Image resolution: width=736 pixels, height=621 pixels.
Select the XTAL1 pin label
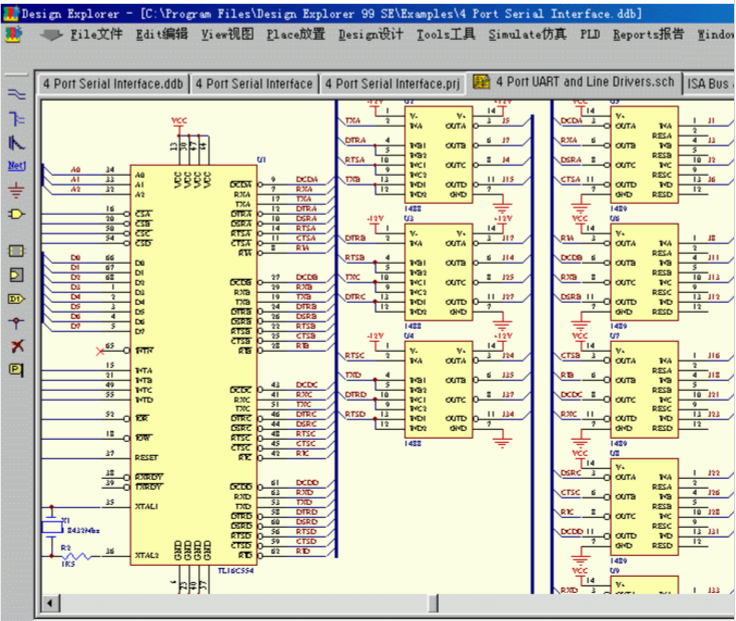point(146,506)
